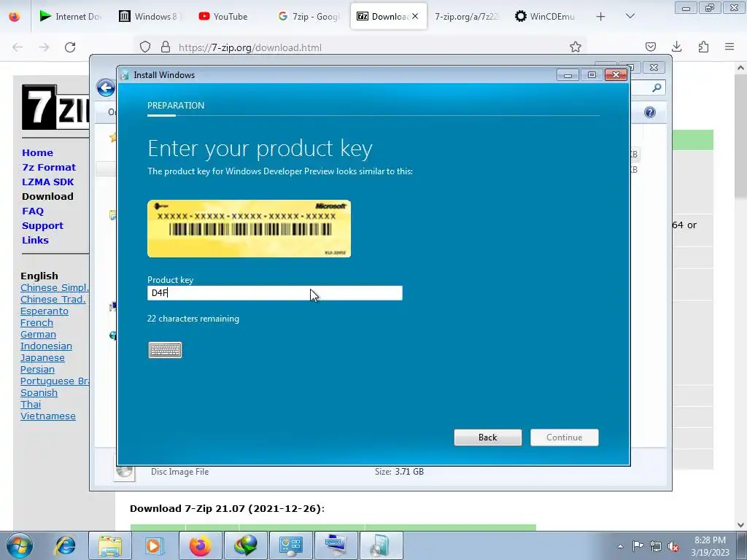Open the Windows Start button
Screen dimensions: 747x560
click(x=20, y=545)
